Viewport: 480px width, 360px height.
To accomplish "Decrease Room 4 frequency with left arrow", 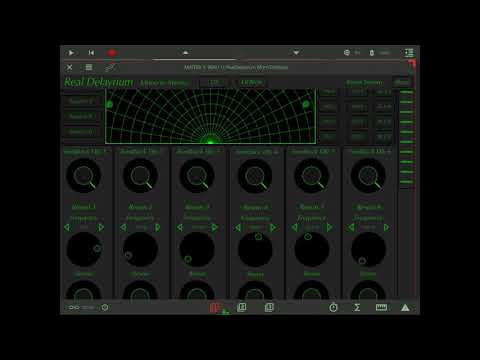I will 238,228.
